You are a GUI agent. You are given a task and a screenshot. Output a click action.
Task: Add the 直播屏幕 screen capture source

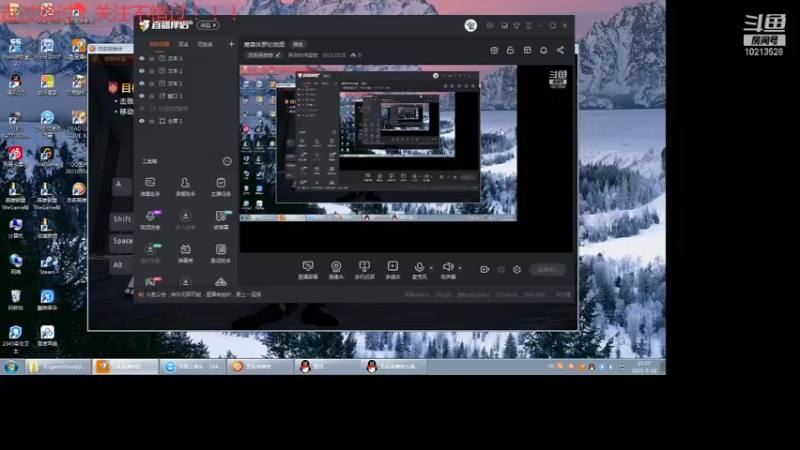(308, 270)
